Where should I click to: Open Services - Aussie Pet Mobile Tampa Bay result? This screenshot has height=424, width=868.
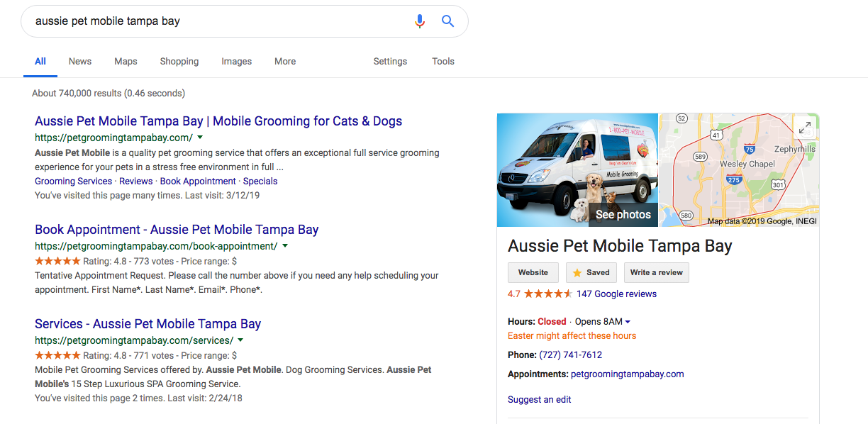tap(148, 324)
